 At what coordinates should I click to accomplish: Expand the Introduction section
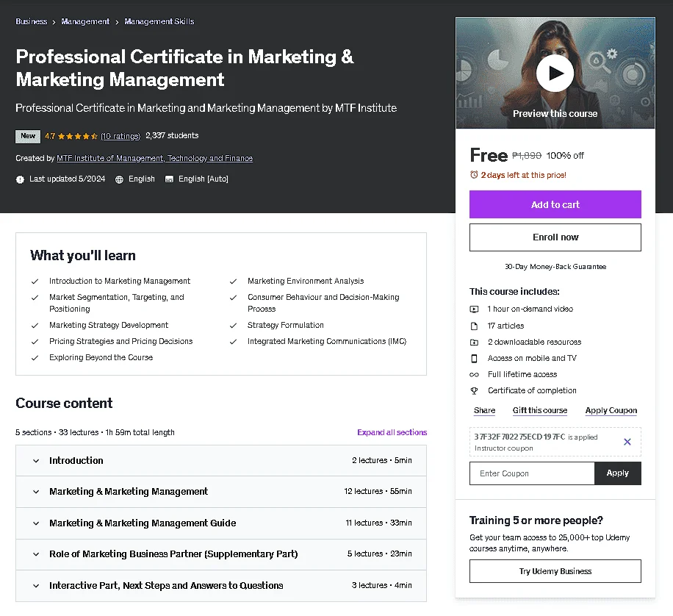coord(221,460)
